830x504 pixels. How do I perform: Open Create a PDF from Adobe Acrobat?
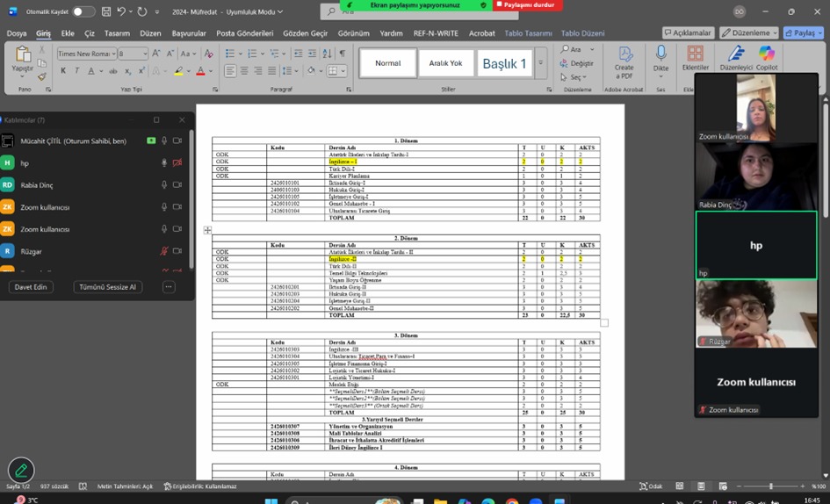[x=624, y=60]
